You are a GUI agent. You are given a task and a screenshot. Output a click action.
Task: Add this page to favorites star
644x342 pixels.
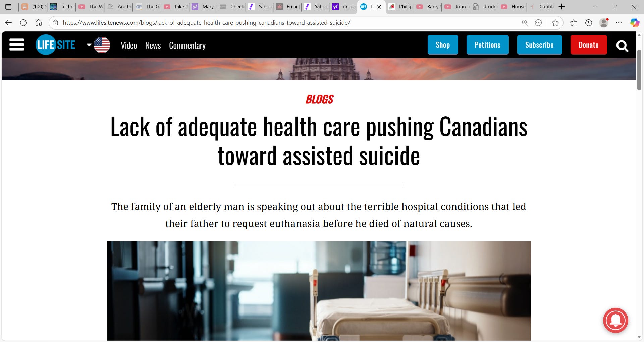click(x=555, y=23)
